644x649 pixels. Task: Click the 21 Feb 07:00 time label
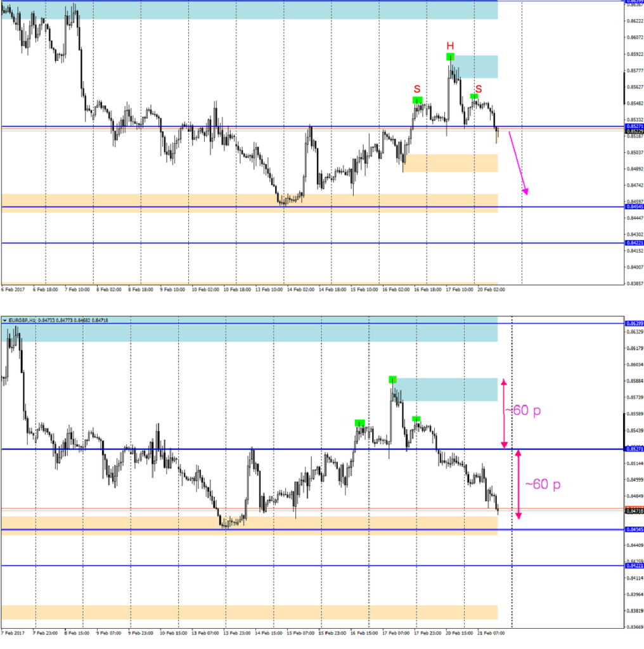[x=491, y=633]
